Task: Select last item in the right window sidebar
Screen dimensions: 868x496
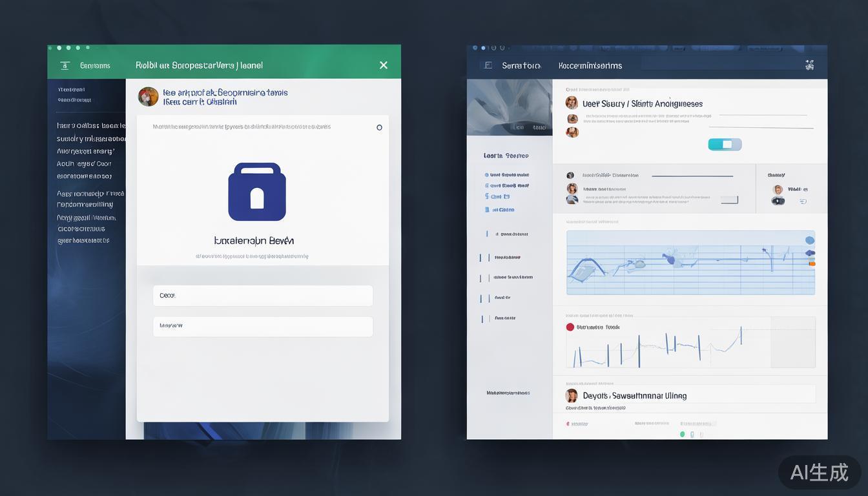Action: click(508, 393)
